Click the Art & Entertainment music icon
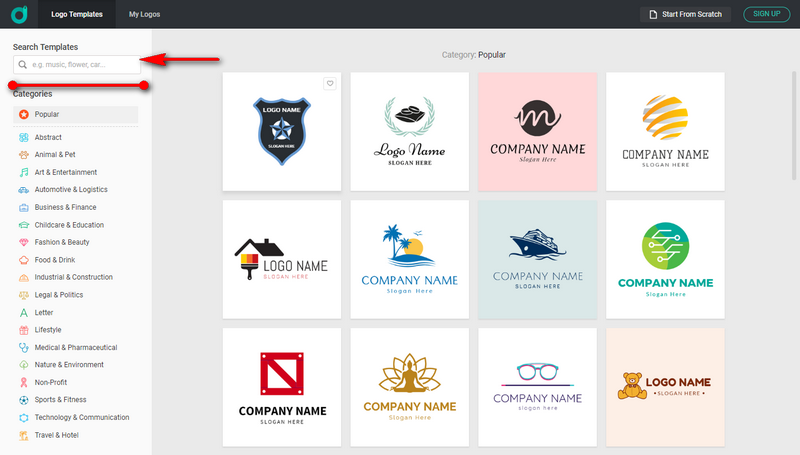 click(23, 172)
